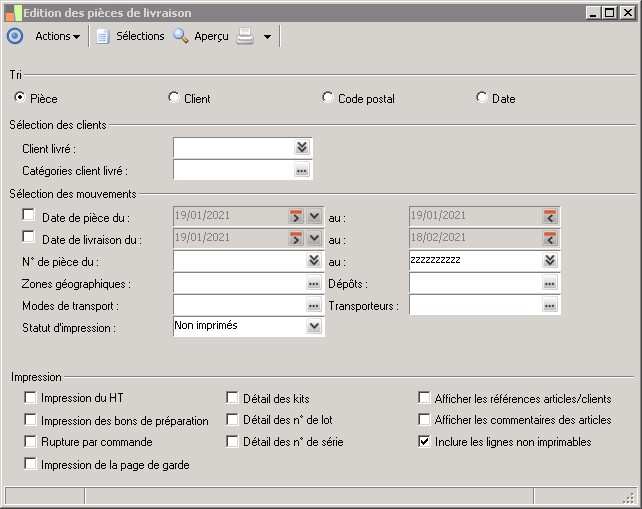
Task: Check Impression du HT option
Action: click(31, 397)
